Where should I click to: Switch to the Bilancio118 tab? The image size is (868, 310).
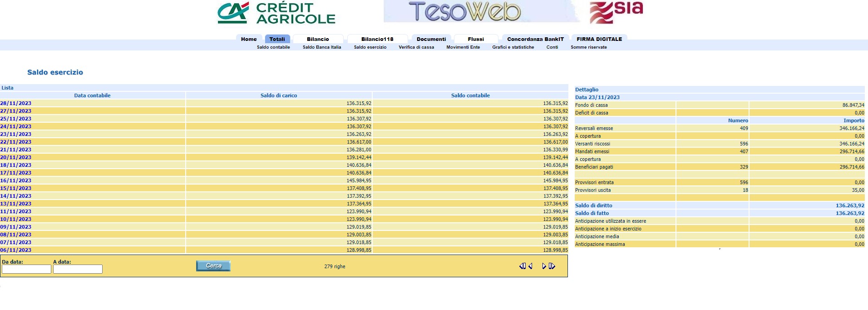coord(377,39)
